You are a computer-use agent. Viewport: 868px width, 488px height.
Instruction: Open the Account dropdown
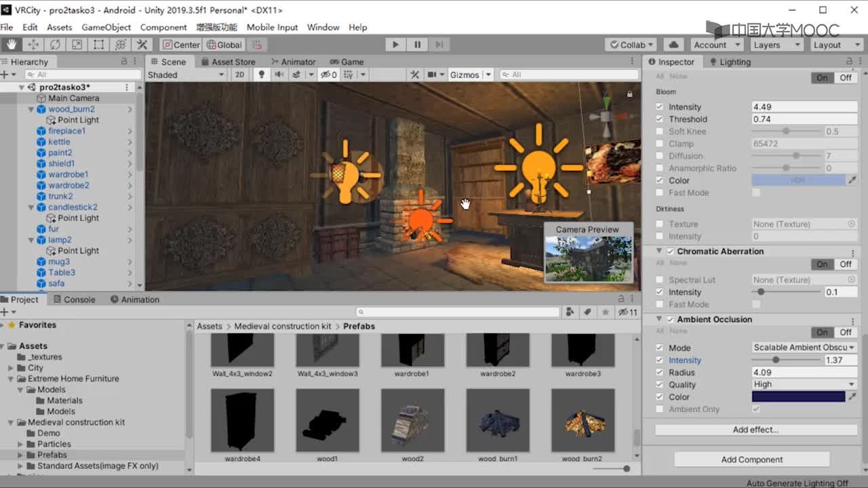tap(718, 45)
